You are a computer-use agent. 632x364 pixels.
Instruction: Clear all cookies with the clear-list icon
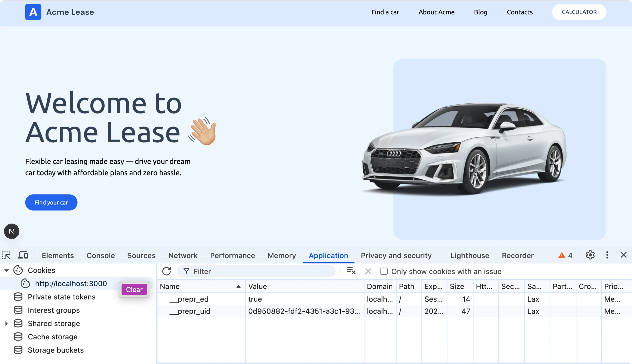coord(351,271)
